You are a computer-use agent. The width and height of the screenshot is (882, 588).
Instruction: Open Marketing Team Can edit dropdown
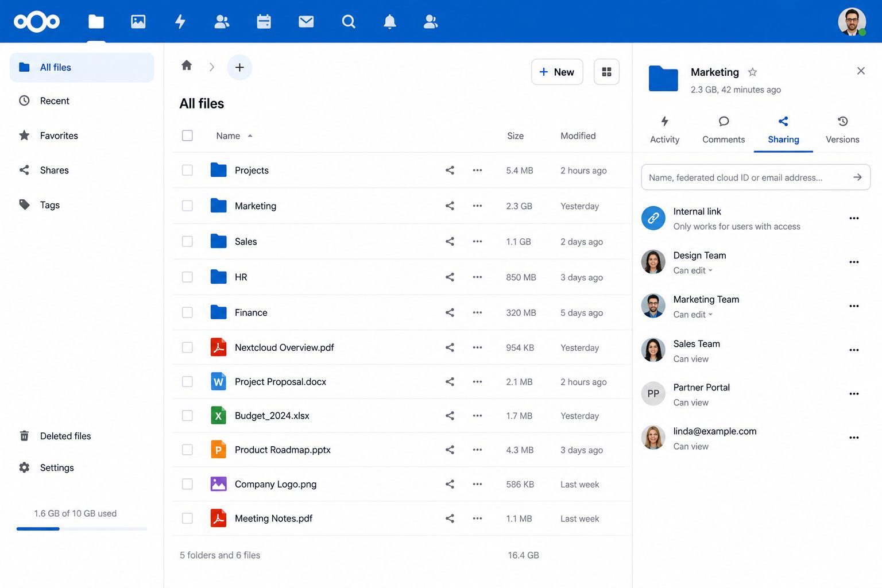693,315
